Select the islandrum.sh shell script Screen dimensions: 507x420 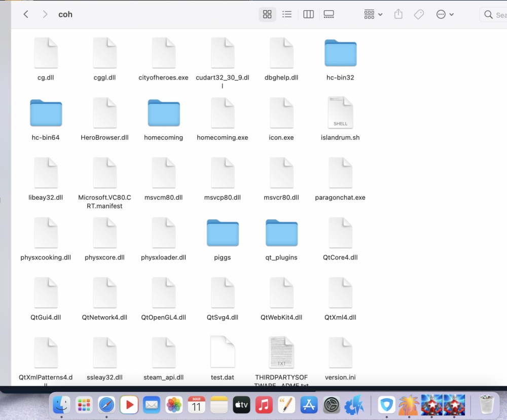tap(340, 113)
